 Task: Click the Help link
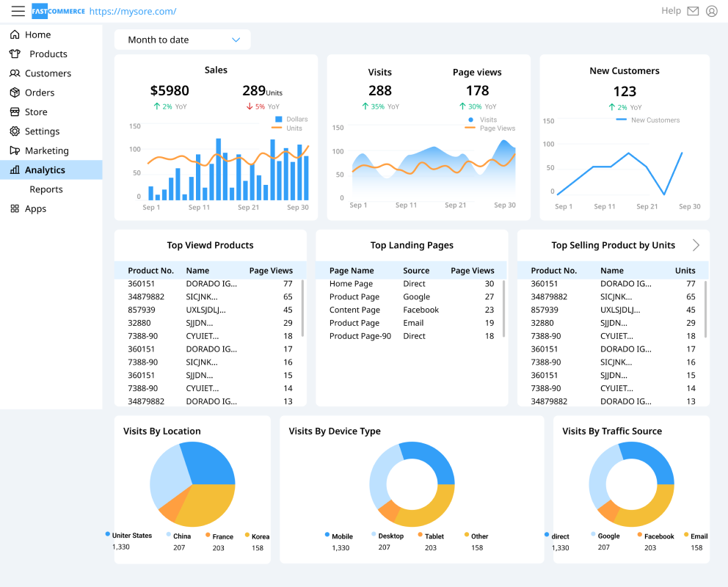[x=671, y=11]
